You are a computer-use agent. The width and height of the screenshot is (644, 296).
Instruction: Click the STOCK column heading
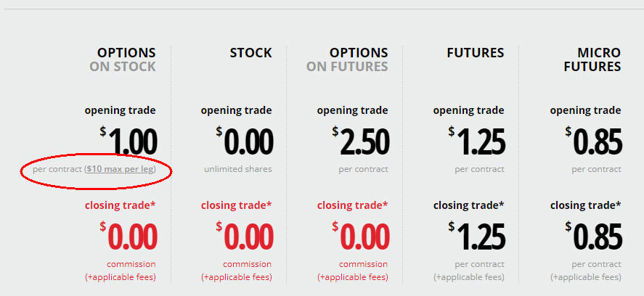(250, 53)
